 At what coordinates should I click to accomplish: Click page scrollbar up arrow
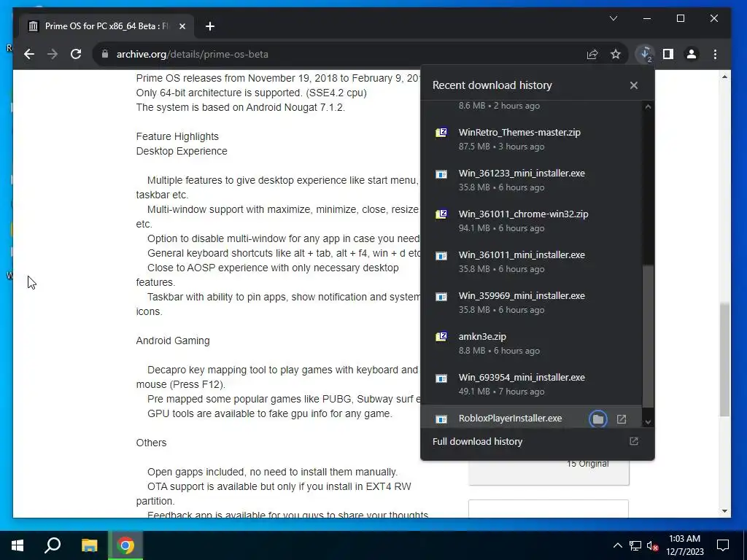click(x=724, y=77)
